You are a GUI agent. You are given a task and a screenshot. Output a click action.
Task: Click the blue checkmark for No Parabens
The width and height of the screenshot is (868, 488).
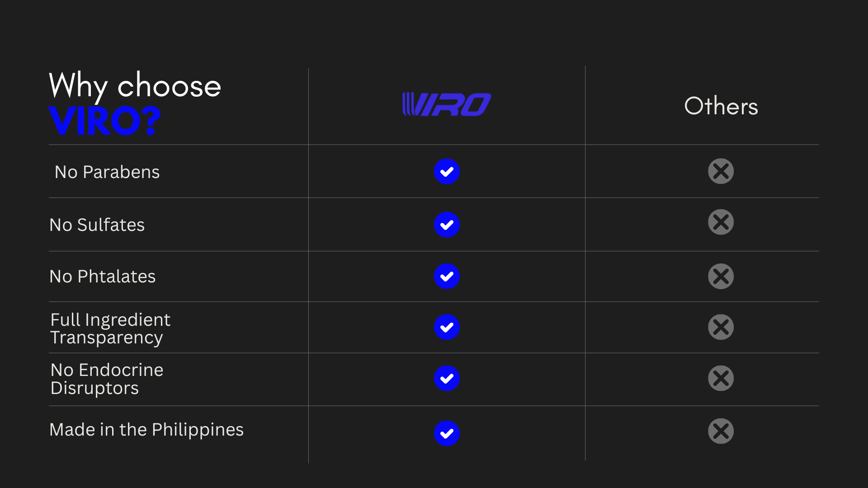click(447, 172)
